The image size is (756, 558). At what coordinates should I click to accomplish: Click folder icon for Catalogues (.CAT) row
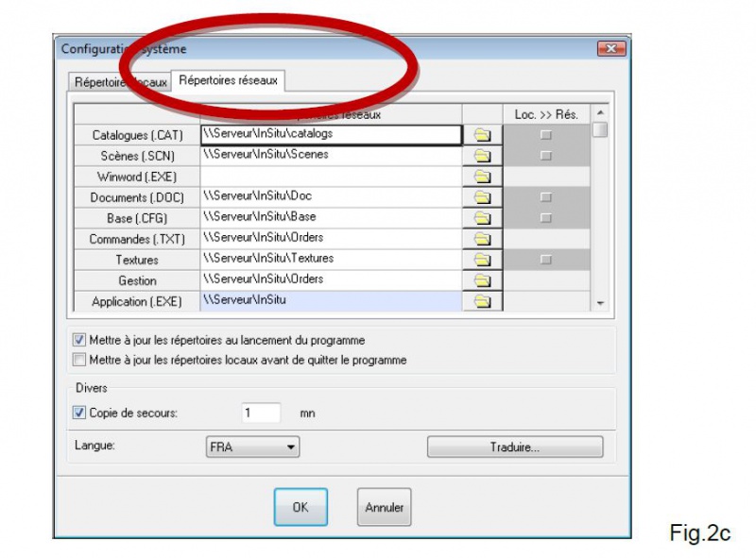(482, 135)
